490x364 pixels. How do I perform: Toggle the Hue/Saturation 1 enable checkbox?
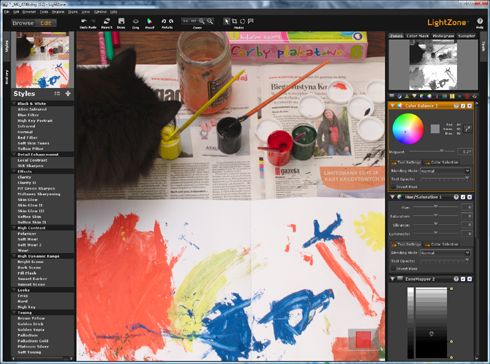point(463,197)
